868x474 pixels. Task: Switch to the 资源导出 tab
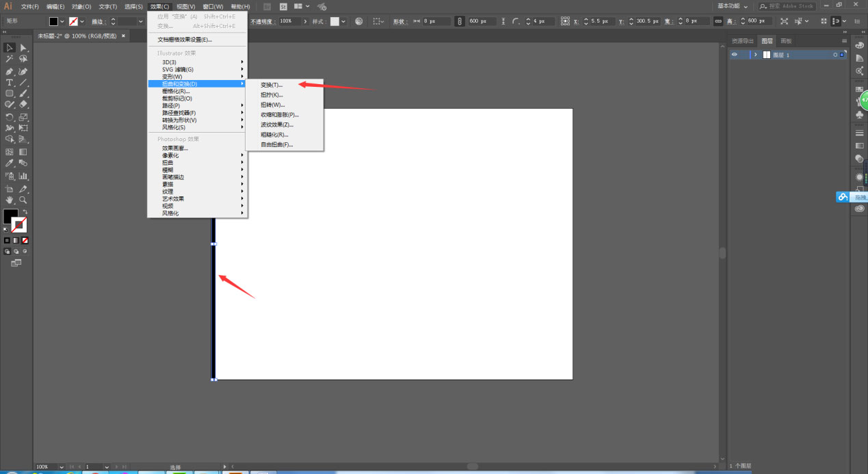(743, 41)
